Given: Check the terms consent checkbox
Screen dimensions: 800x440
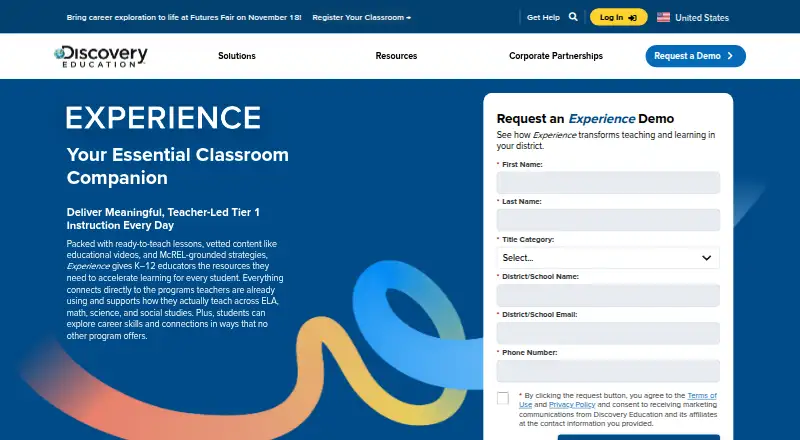Looking at the screenshot, I should (503, 398).
